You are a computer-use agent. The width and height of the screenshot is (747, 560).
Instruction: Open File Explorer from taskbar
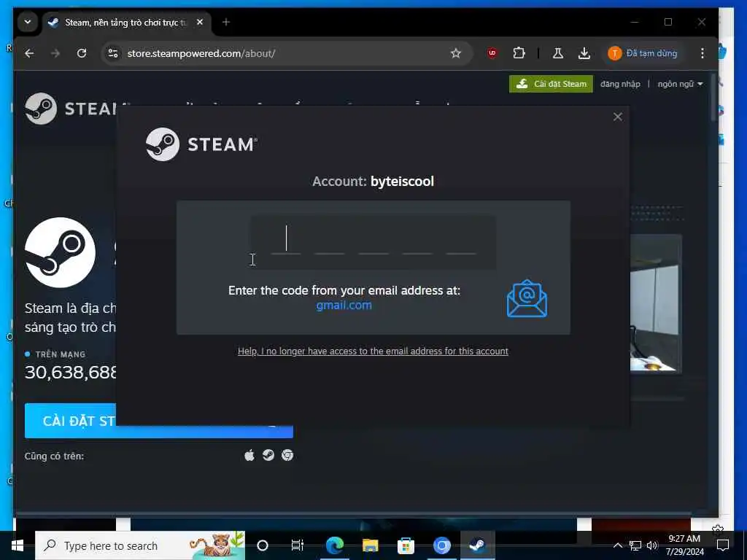(x=370, y=545)
